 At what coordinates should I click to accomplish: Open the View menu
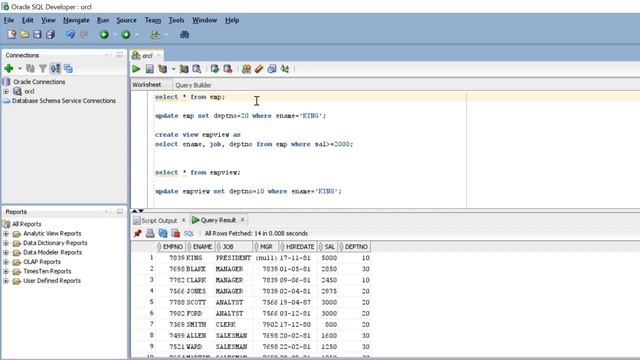[48, 20]
